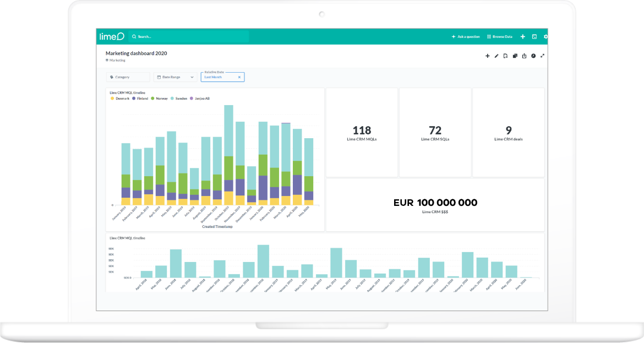Click the 118 Lime CRM MQLs card
The height and width of the screenshot is (343, 644).
tap(362, 133)
